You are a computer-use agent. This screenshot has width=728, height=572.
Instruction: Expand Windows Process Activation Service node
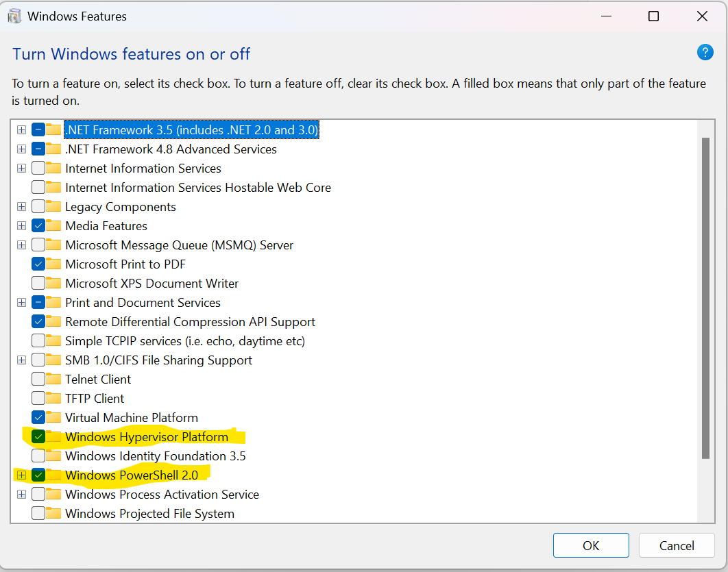[21, 494]
